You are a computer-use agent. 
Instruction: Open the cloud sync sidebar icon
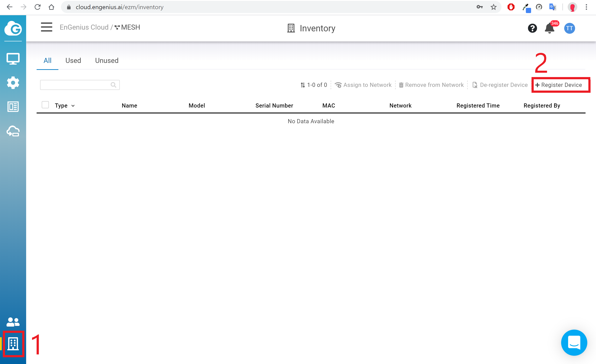pyautogui.click(x=13, y=131)
